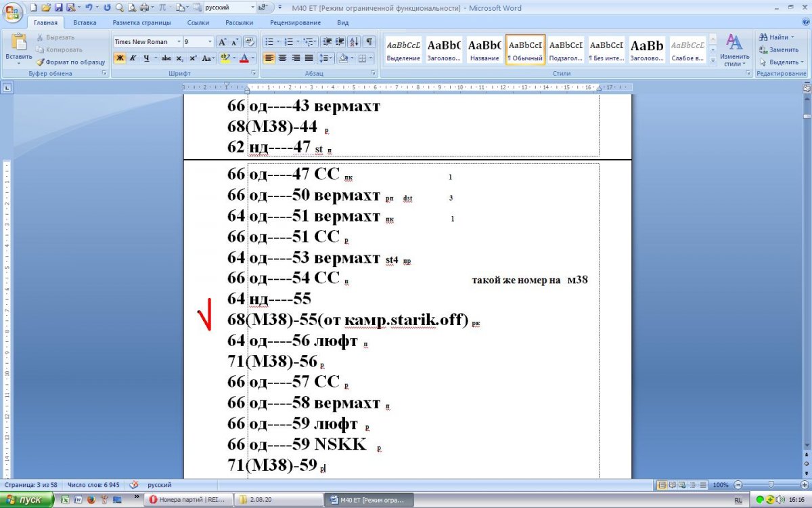The image size is (812, 508).
Task: Click the Save icon in quick access toolbar
Action: pos(58,7)
